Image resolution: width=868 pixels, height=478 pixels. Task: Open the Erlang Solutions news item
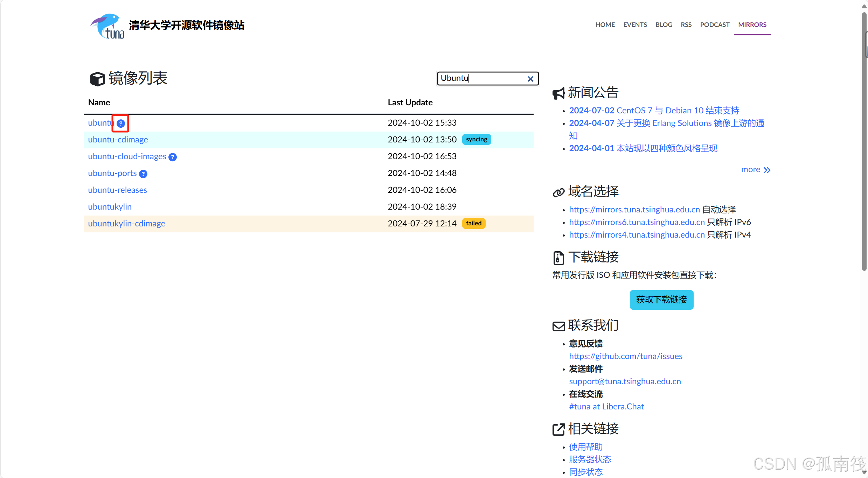pos(667,129)
